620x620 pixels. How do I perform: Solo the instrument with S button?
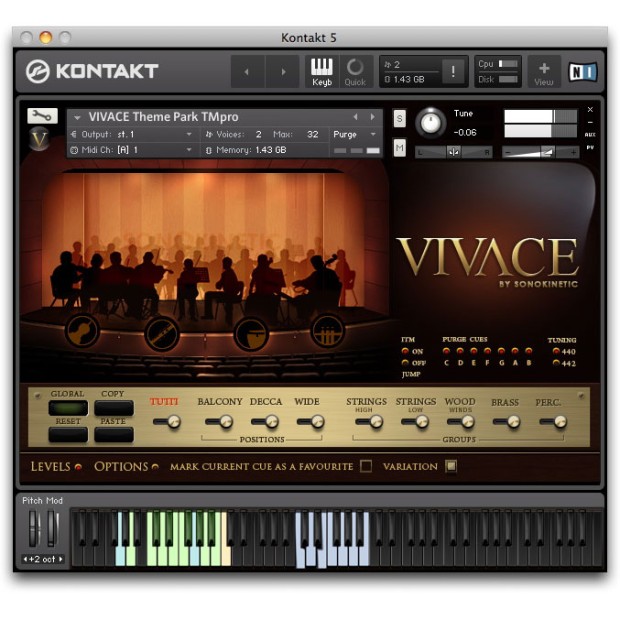(x=400, y=118)
